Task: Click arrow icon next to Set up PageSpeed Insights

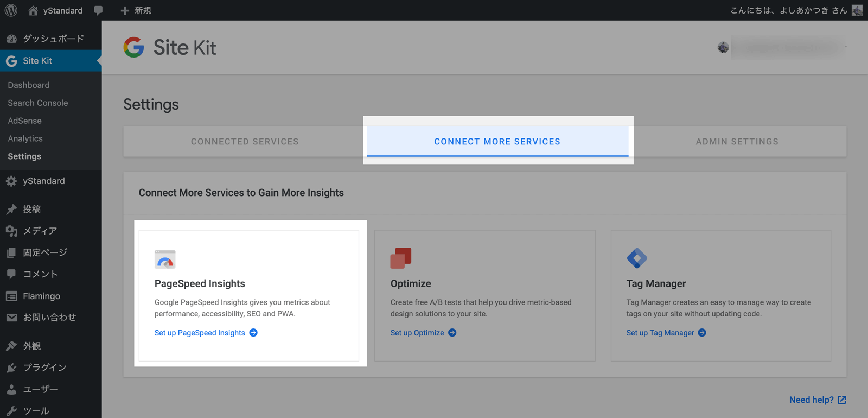Action: click(x=253, y=333)
